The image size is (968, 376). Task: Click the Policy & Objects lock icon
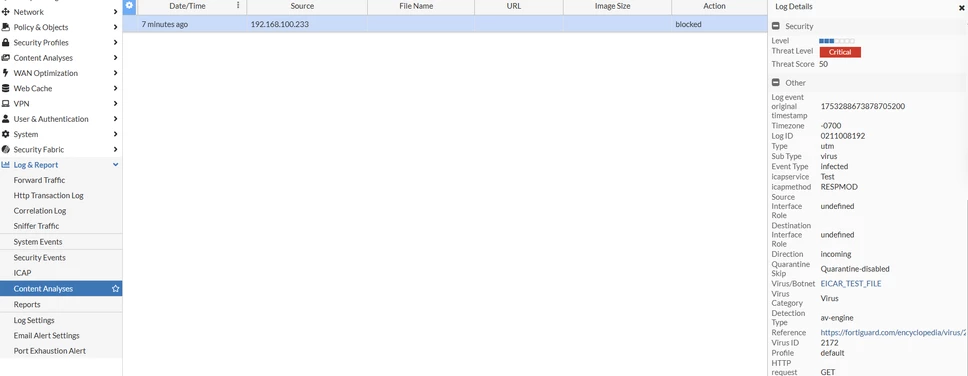(6, 27)
